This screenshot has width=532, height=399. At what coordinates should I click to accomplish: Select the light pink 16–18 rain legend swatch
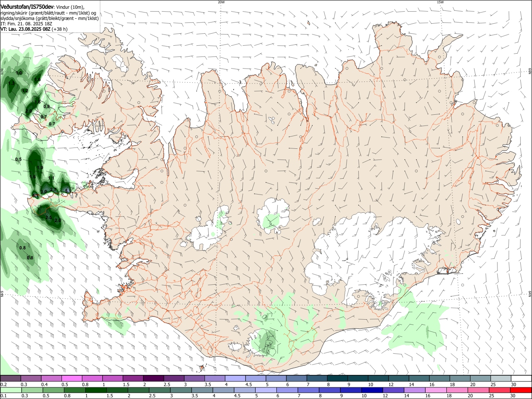436,390
